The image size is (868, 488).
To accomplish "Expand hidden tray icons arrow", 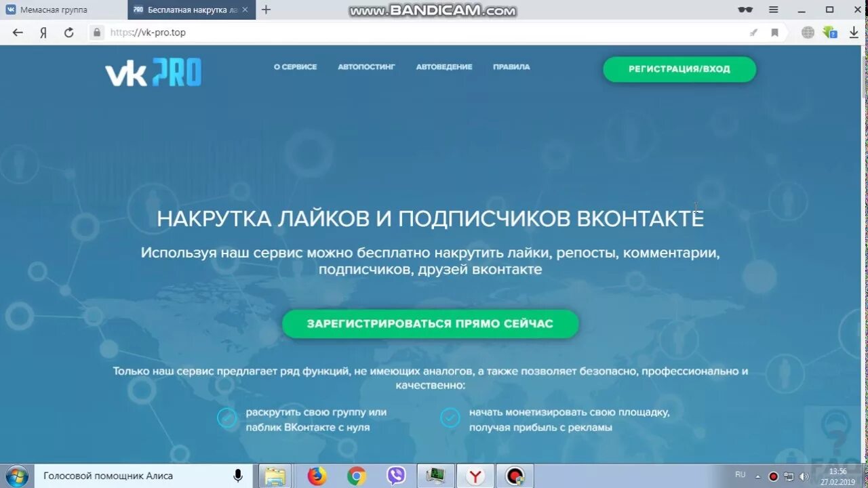I will pos(757,476).
